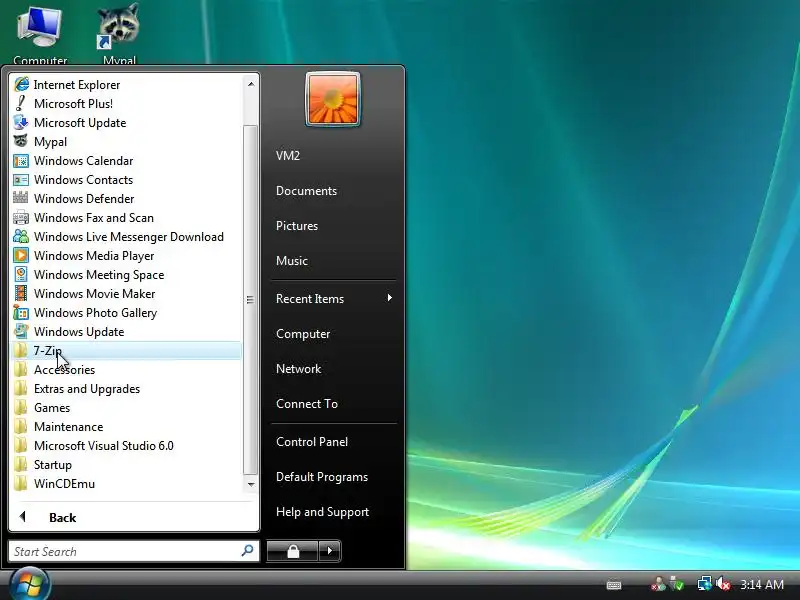Click Windows Live Messenger Download icon

coord(21,236)
